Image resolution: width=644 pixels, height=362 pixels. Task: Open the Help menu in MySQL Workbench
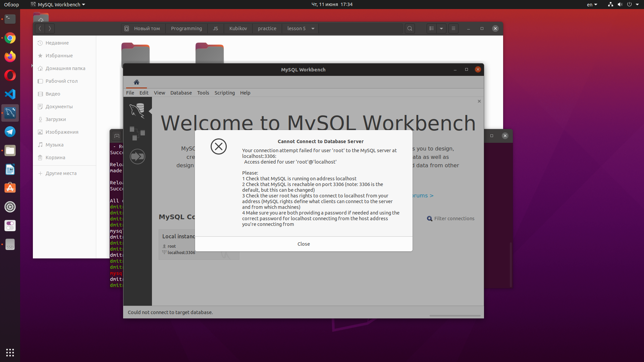pos(245,93)
